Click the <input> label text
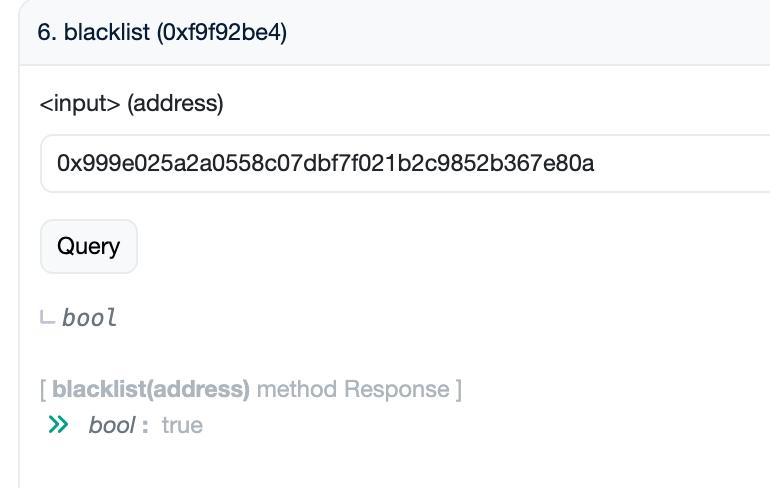Viewport: 770px width, 488px height. coord(80,103)
